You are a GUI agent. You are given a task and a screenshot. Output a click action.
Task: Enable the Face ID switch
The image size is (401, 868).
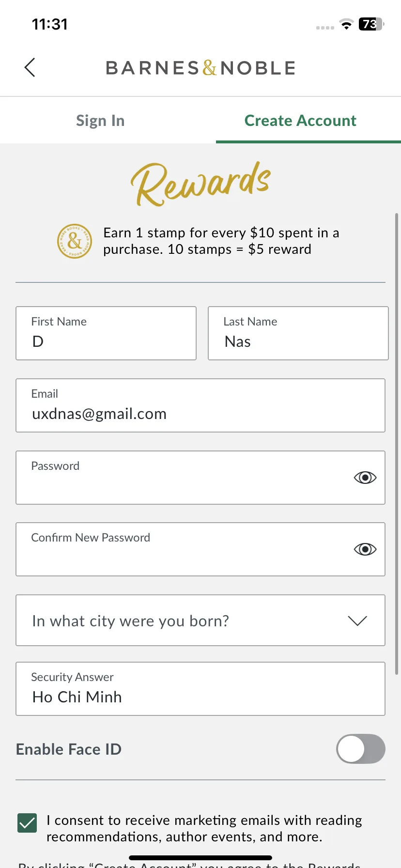[x=361, y=749]
